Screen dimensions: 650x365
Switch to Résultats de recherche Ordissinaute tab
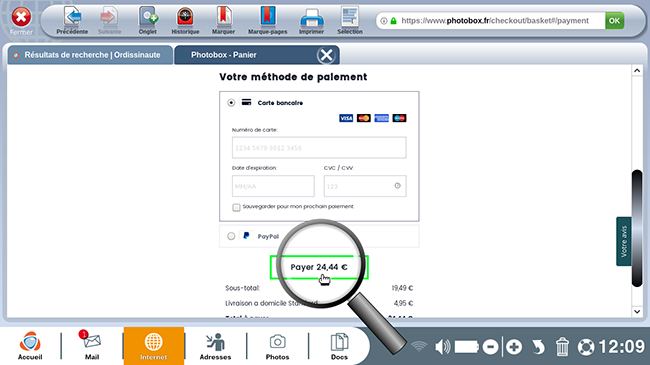click(90, 55)
